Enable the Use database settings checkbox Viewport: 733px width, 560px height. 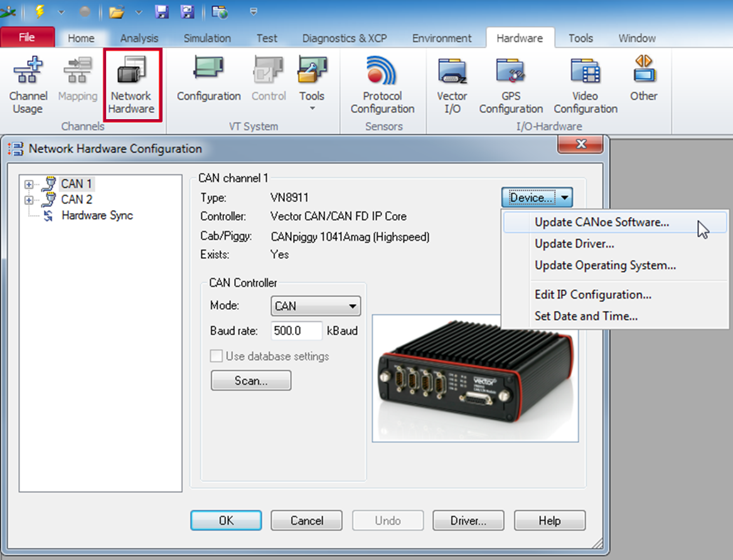[x=217, y=356]
